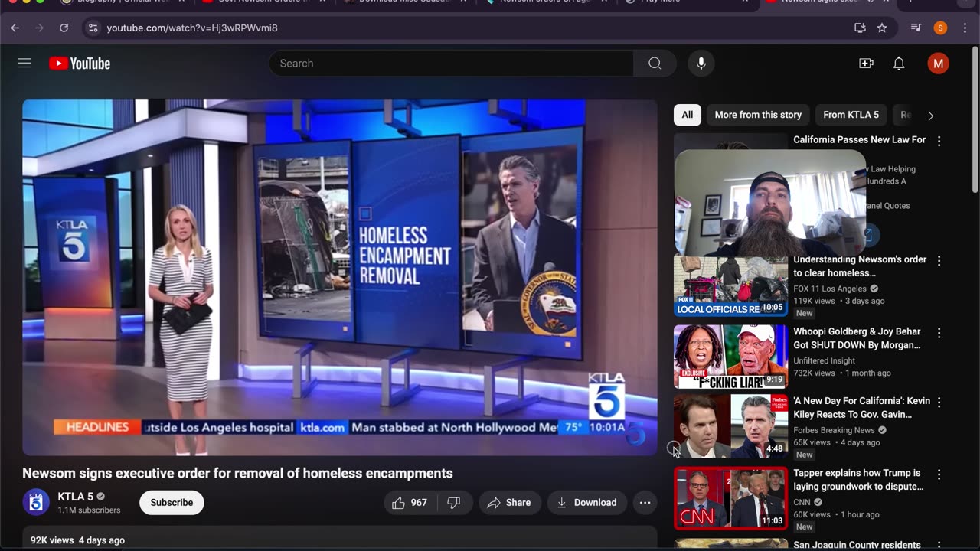This screenshot has width=980, height=551.
Task: Open the Chrome three-dot menu
Action: point(964,28)
